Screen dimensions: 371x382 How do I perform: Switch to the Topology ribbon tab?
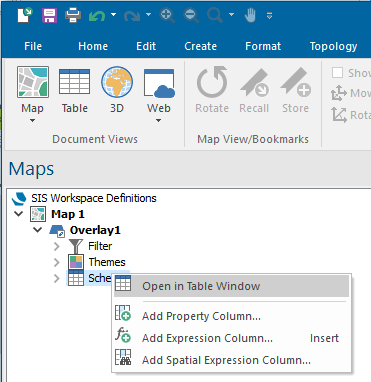point(333,46)
